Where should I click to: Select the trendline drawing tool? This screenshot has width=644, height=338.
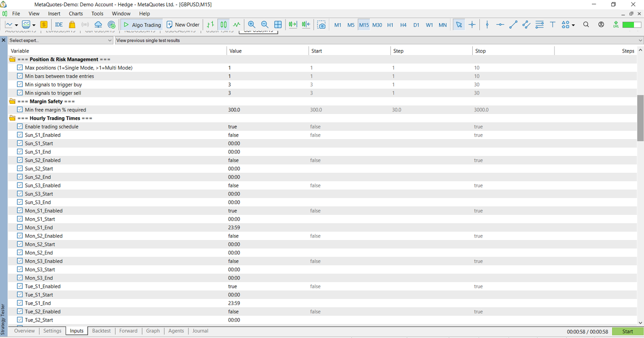click(513, 25)
